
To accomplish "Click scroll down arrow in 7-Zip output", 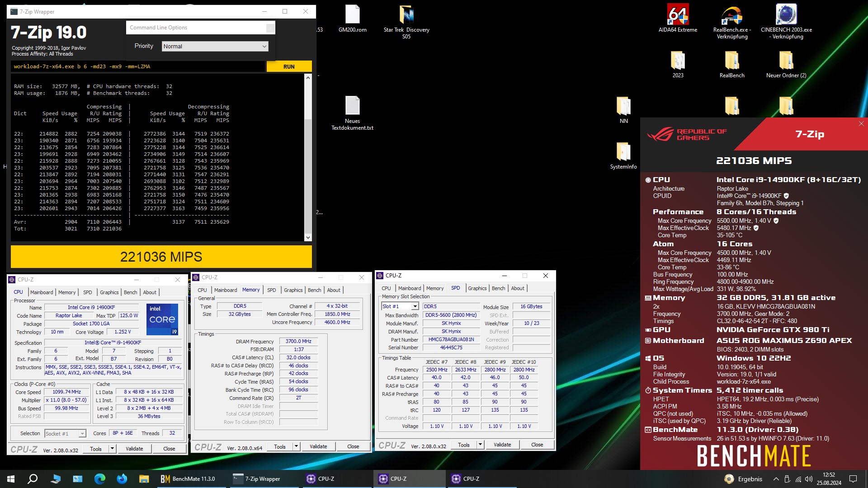I will (x=308, y=237).
